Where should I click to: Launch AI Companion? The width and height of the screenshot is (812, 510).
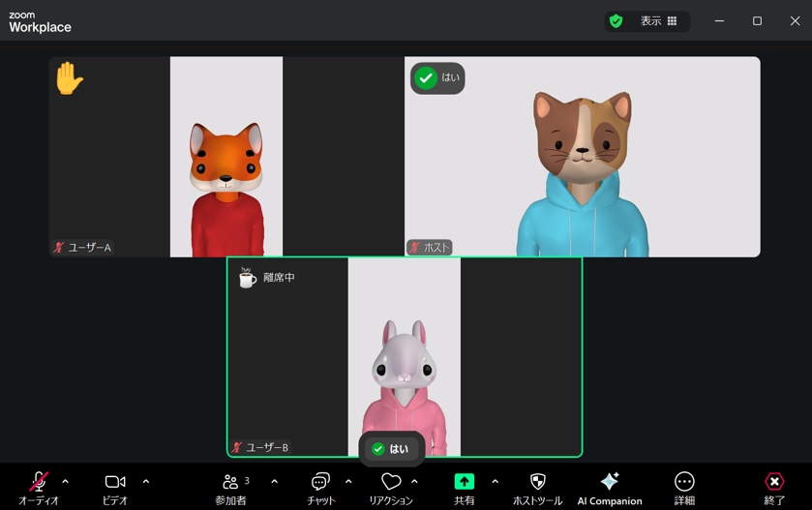click(x=610, y=488)
